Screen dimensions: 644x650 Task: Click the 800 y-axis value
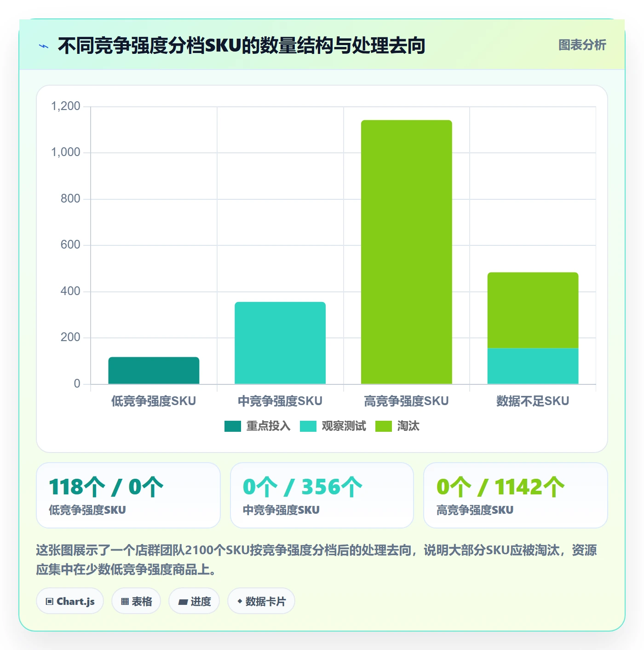70,199
